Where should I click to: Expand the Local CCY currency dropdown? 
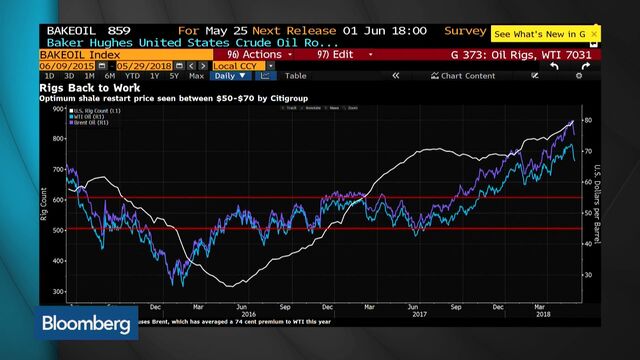(x=271, y=66)
